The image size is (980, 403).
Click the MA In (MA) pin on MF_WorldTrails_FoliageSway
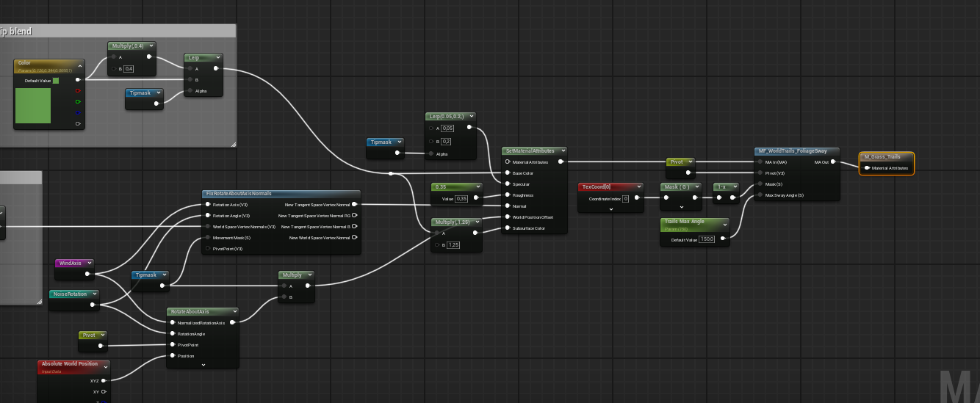[760, 161]
